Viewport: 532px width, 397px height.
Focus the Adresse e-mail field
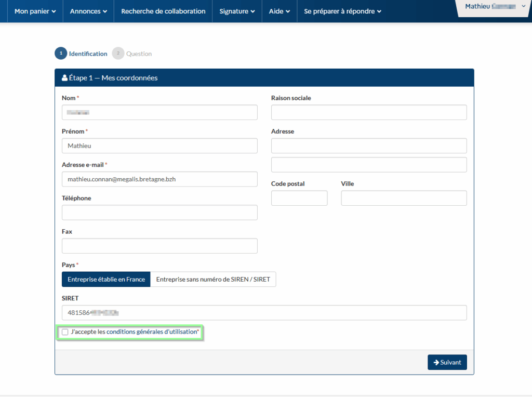pos(159,179)
